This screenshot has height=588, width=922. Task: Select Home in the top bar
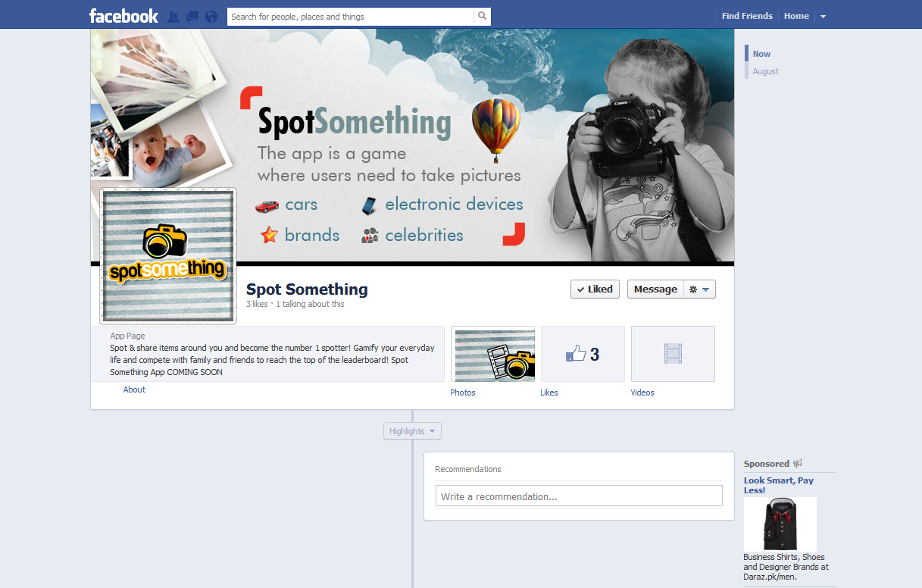tap(796, 15)
